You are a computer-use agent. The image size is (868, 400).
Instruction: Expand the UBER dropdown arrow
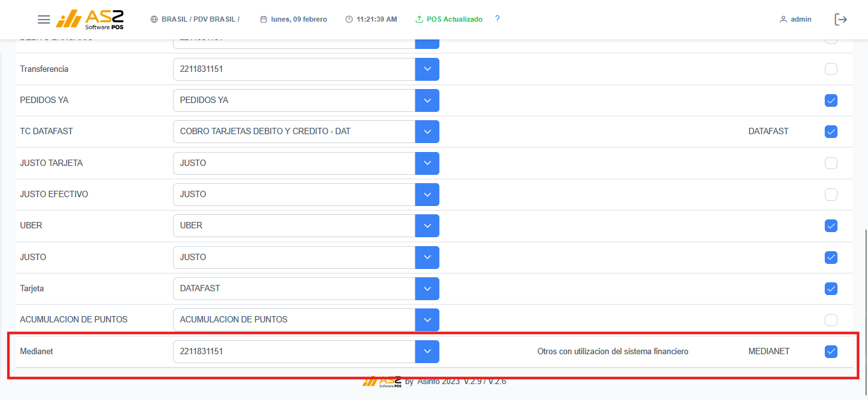pyautogui.click(x=427, y=226)
